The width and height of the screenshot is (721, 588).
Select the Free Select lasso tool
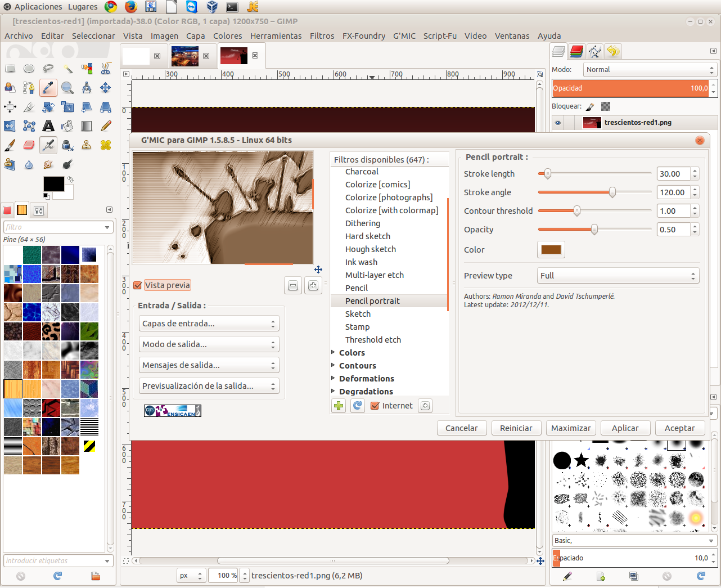[48, 69]
